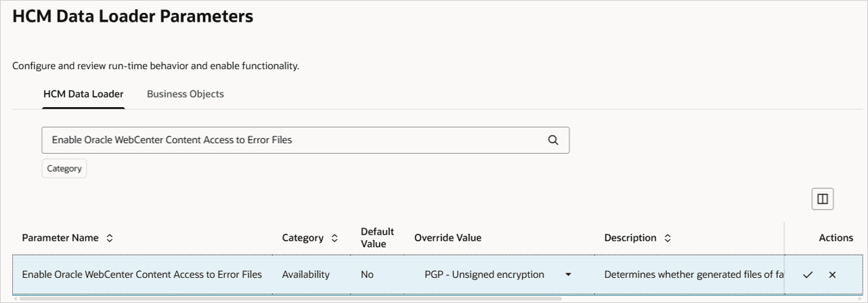Click sort arrows beside Category header
The width and height of the screenshot is (868, 303).
coord(334,238)
